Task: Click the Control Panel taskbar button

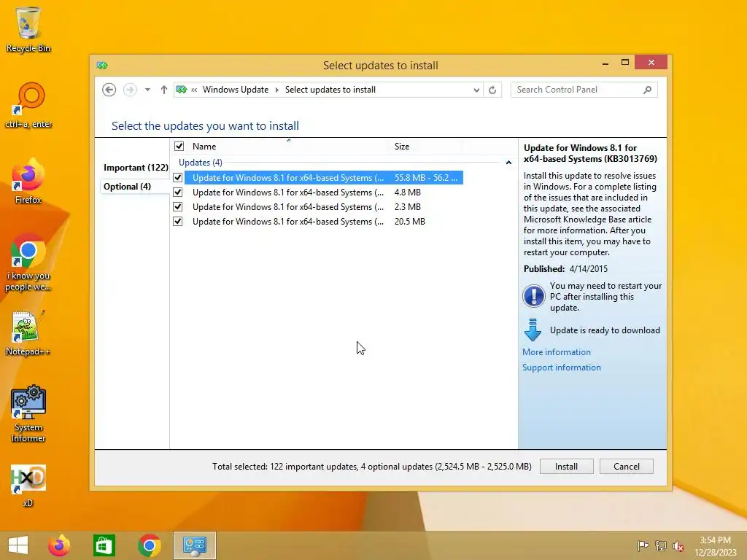Action: (x=194, y=545)
